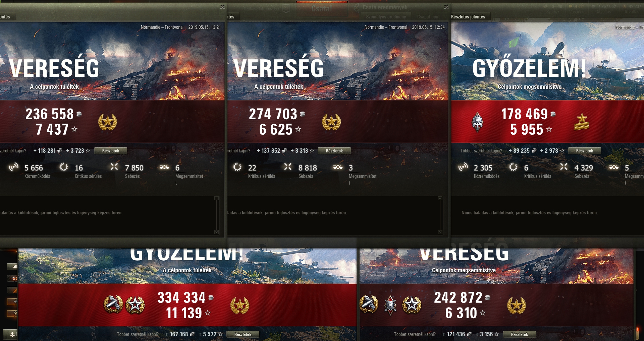Close the 13:21 battle result window
This screenshot has height=341, width=644.
click(x=222, y=7)
